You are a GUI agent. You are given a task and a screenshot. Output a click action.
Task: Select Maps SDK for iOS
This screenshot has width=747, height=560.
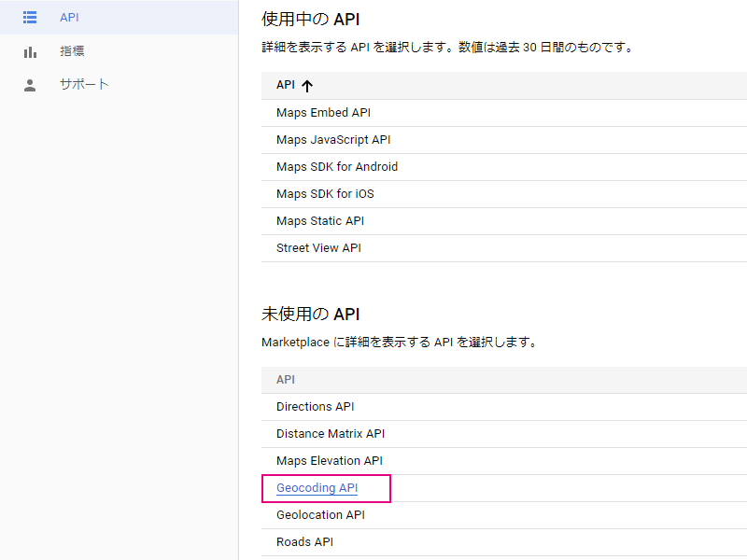tap(325, 193)
